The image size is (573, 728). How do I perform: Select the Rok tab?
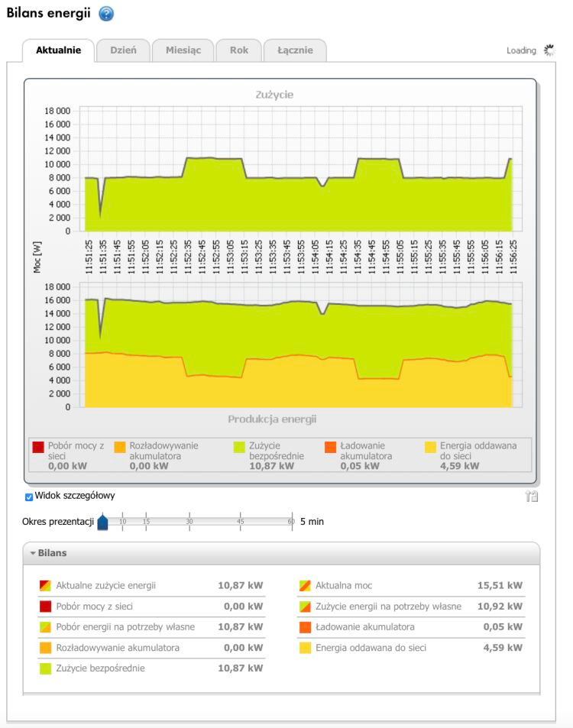click(x=238, y=50)
